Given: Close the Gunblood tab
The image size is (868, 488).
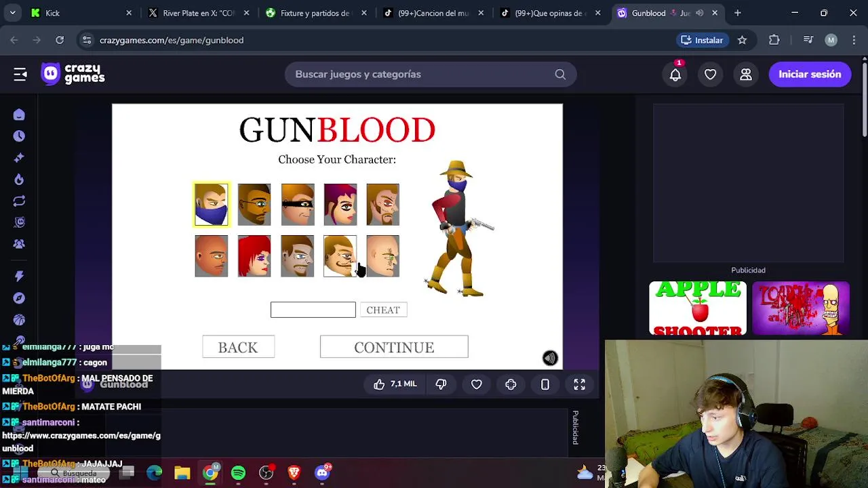Looking at the screenshot, I should tap(715, 13).
